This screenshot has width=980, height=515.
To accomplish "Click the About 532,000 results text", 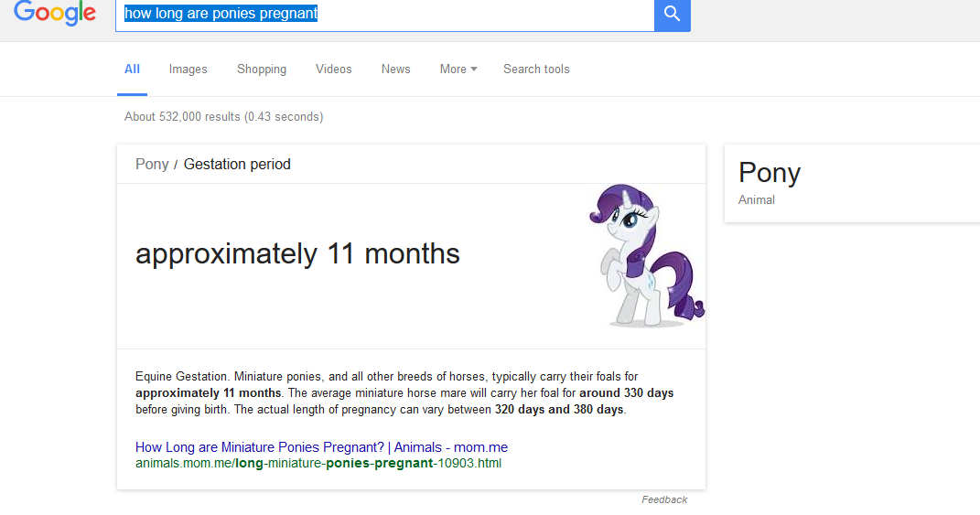I will click(224, 117).
